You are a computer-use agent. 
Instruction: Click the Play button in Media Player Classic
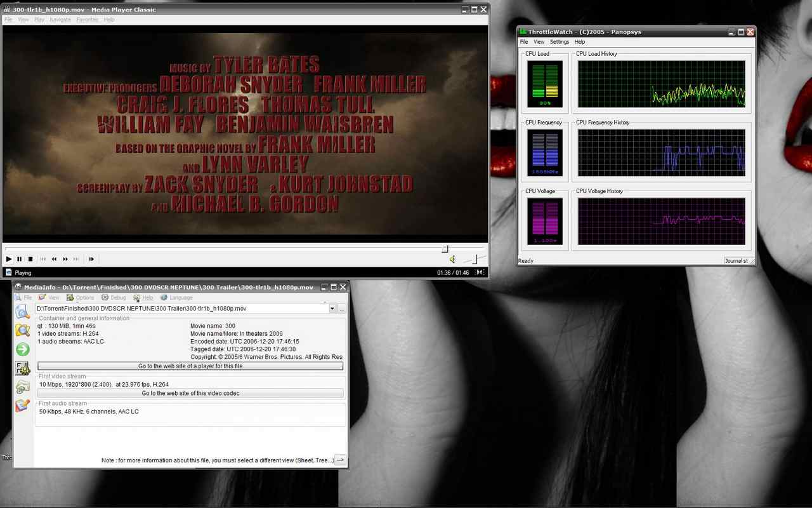[x=9, y=259]
